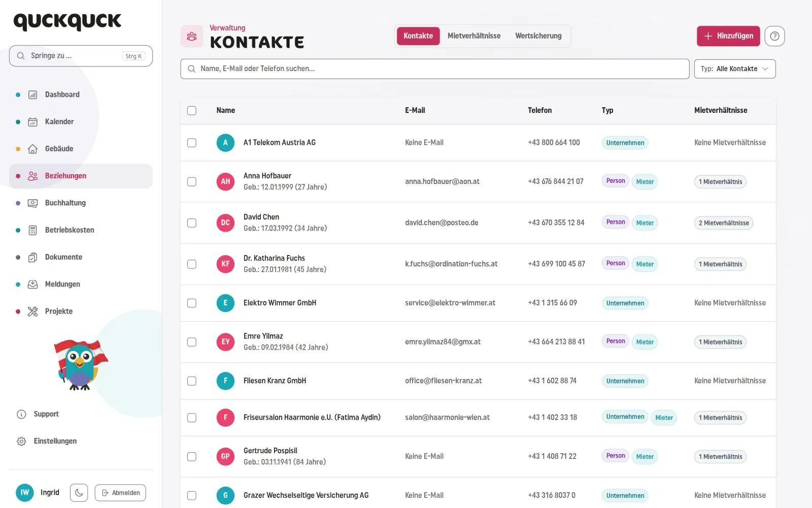Tick checkbox for A1 Telekom Austria AG
The width and height of the screenshot is (812, 508).
pos(192,143)
